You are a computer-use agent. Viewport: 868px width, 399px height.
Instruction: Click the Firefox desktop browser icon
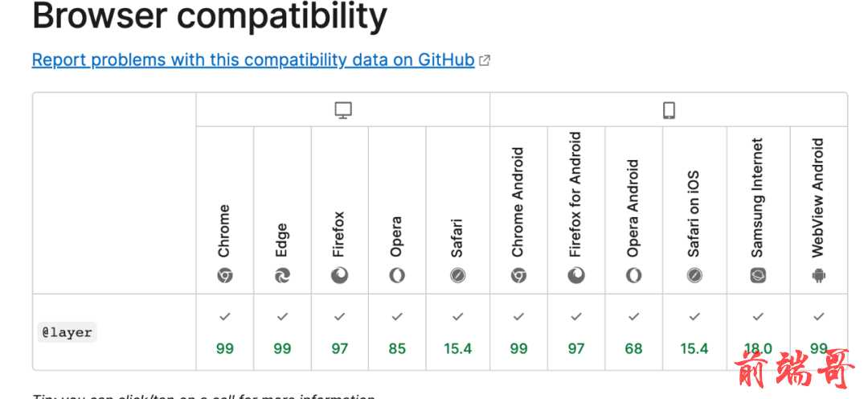point(339,275)
